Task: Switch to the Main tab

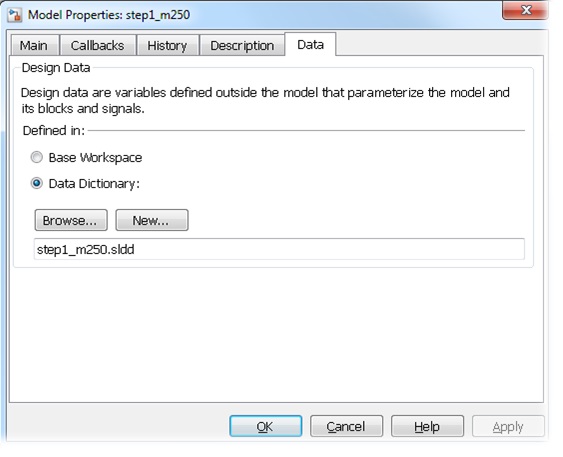Action: point(34,46)
